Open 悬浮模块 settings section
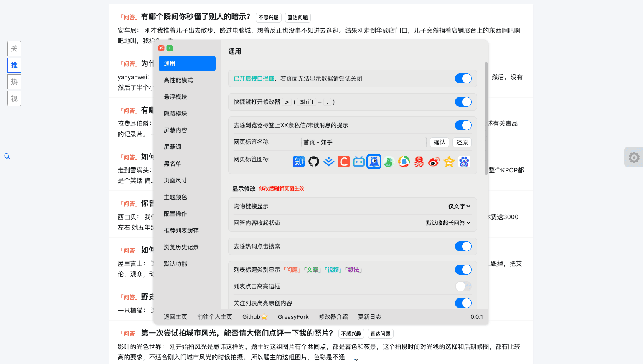 pyautogui.click(x=187, y=97)
